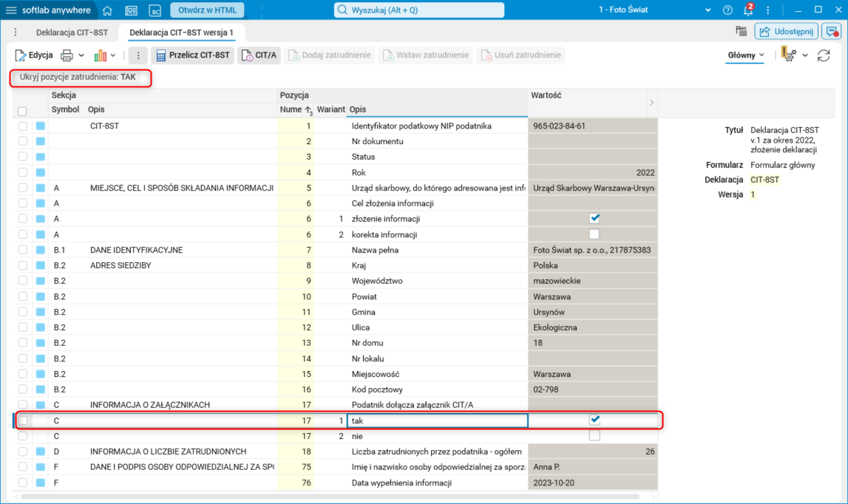848x504 pixels.
Task: Expand the settings gear dropdown arrow
Action: point(805,55)
